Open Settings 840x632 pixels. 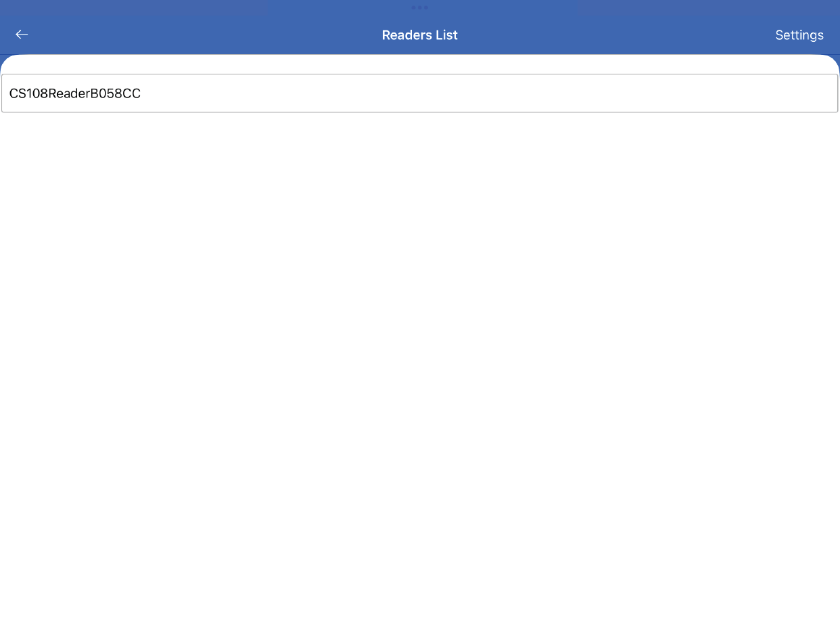799,35
